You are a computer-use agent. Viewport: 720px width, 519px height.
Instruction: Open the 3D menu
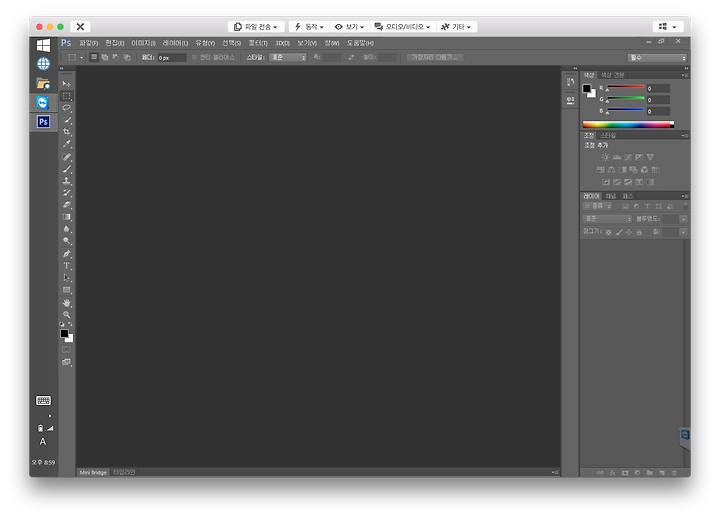[282, 43]
